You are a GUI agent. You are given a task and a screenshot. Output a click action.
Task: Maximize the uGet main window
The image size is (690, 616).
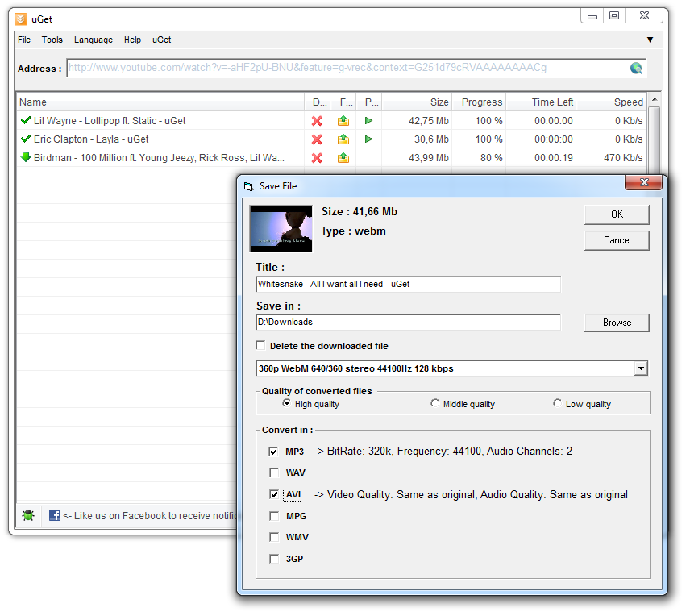click(614, 16)
